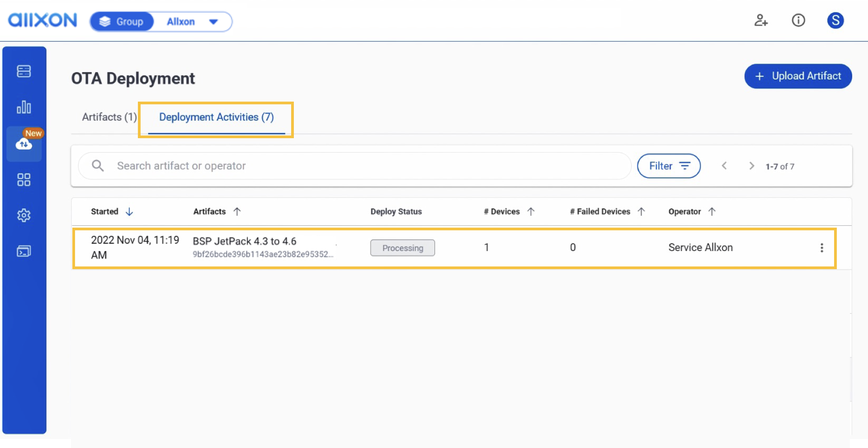Click the 1-7 of 7 pagination text

coord(780,166)
